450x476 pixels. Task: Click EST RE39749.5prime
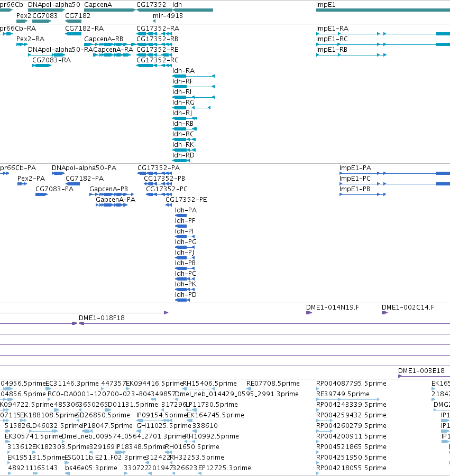tap(343, 394)
